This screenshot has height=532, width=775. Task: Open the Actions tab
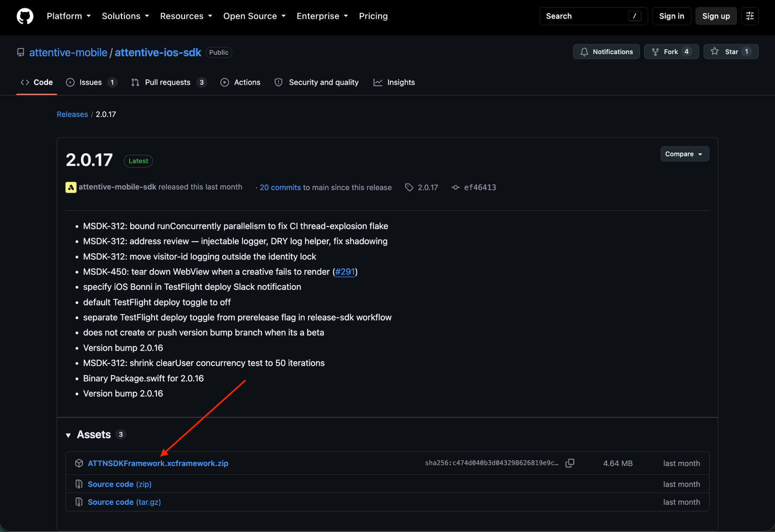240,82
